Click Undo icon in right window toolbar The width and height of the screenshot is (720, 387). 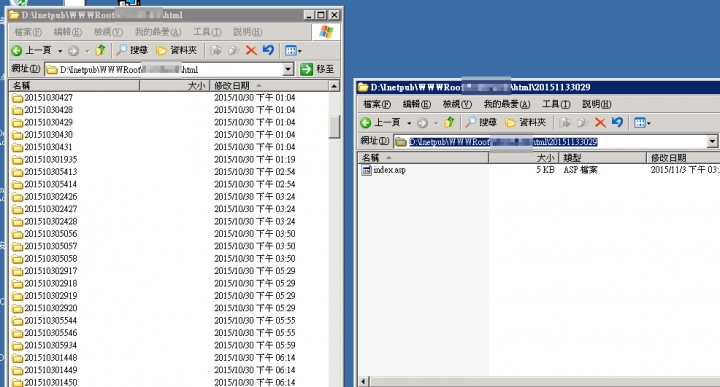[x=618, y=122]
